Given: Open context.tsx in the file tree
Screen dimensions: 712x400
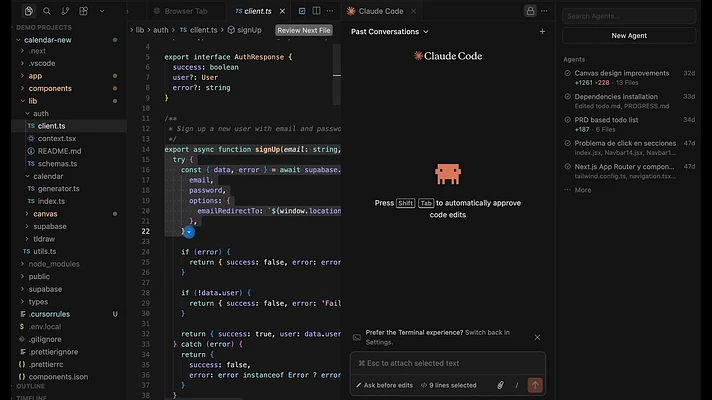Looking at the screenshot, I should [x=57, y=138].
